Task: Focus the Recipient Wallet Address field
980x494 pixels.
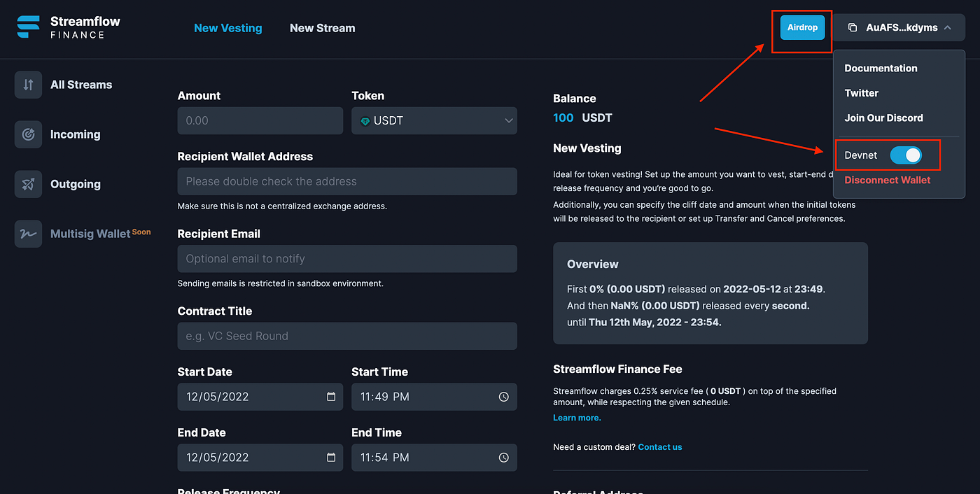Action: click(347, 181)
